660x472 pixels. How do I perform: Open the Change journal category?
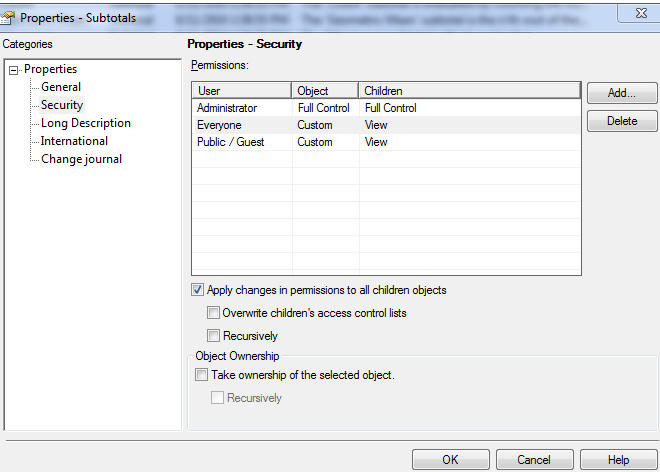click(x=81, y=159)
